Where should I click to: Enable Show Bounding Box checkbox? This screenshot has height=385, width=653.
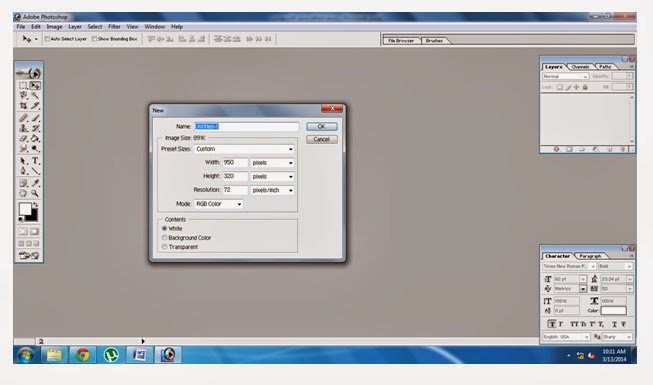pos(94,39)
